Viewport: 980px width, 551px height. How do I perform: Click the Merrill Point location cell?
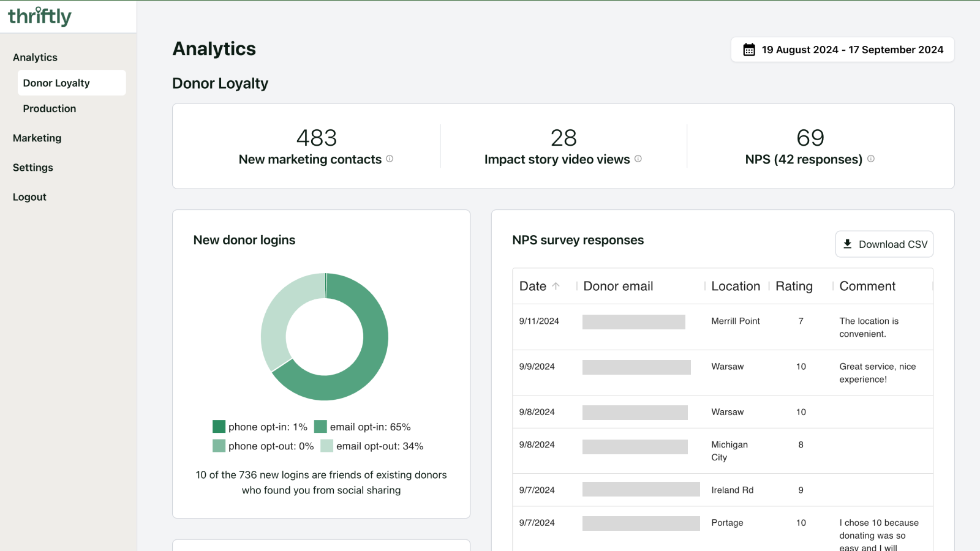736,321
